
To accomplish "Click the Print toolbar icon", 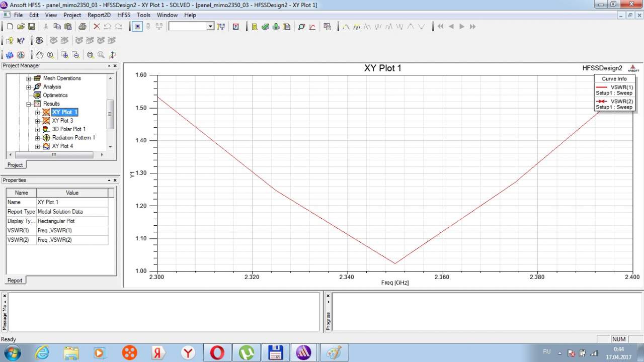I will point(82,27).
